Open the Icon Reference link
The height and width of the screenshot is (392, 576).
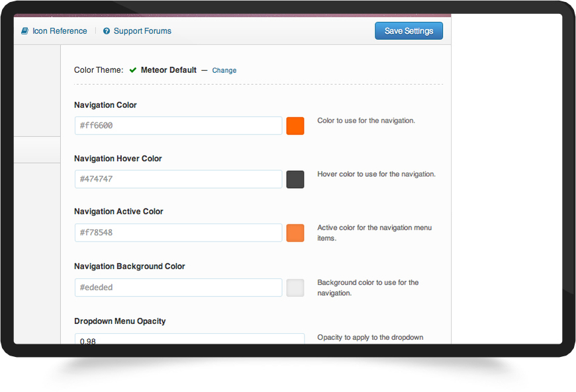[x=60, y=31]
